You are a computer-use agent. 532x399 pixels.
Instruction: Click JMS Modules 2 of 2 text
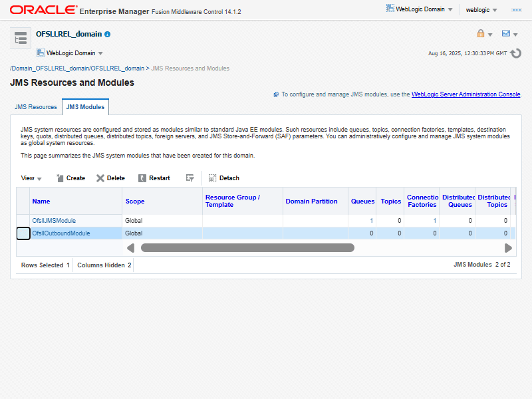tap(481, 265)
